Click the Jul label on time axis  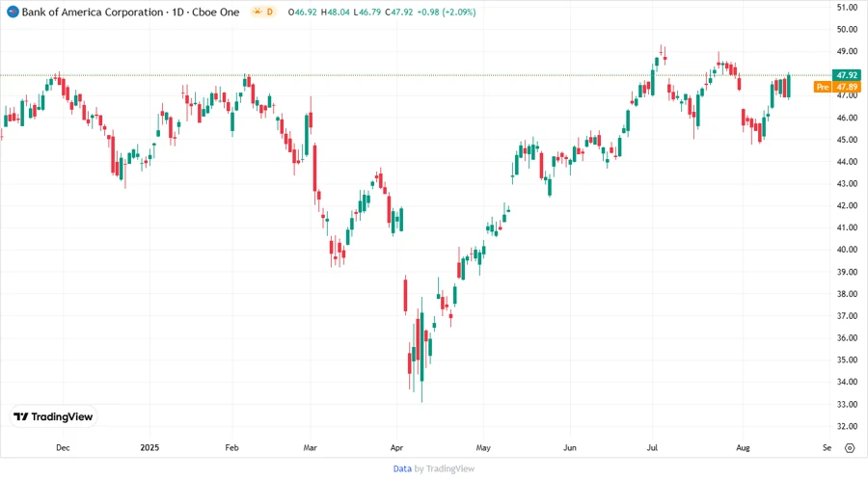coord(654,448)
